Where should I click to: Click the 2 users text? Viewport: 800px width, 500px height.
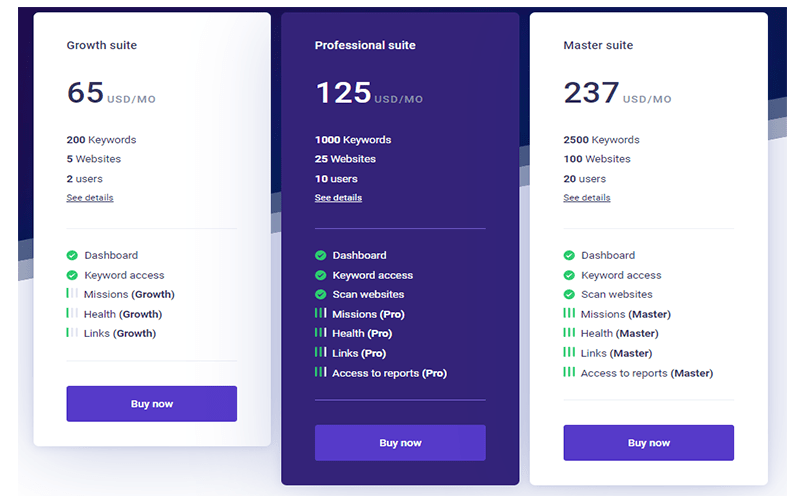pyautogui.click(x=84, y=179)
